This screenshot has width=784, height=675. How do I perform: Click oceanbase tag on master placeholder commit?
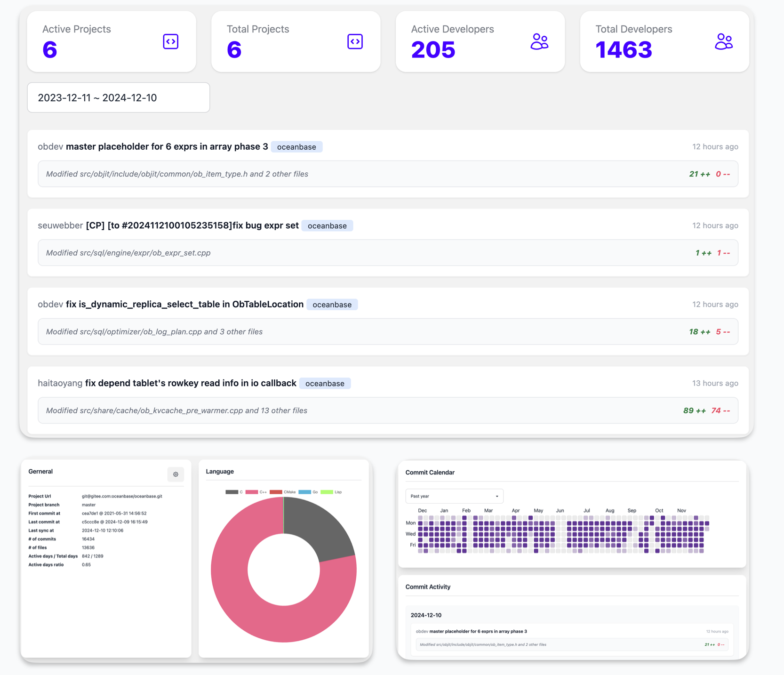point(296,147)
